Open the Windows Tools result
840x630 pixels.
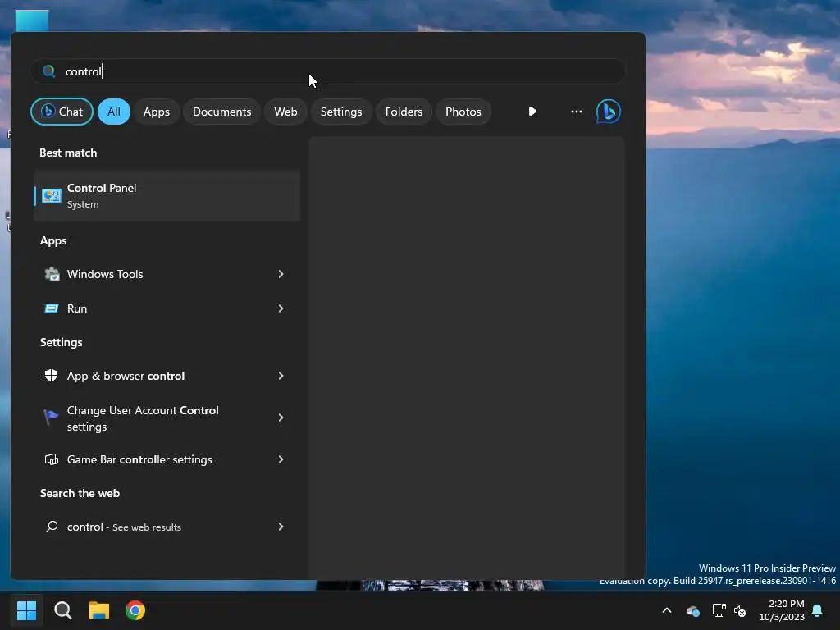(x=167, y=274)
